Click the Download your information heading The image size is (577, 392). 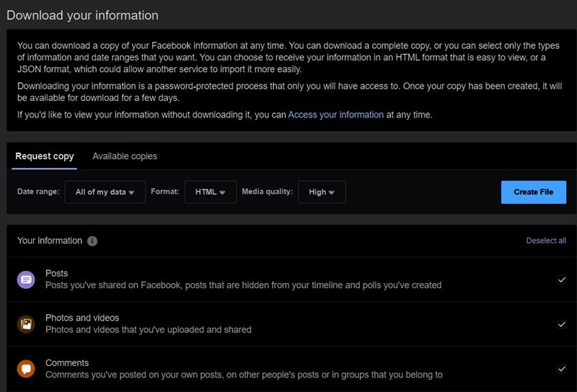82,15
